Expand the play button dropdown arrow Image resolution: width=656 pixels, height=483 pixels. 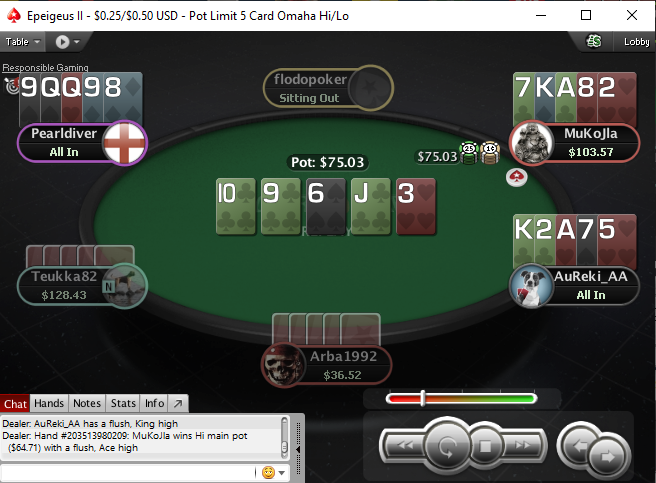click(x=77, y=41)
